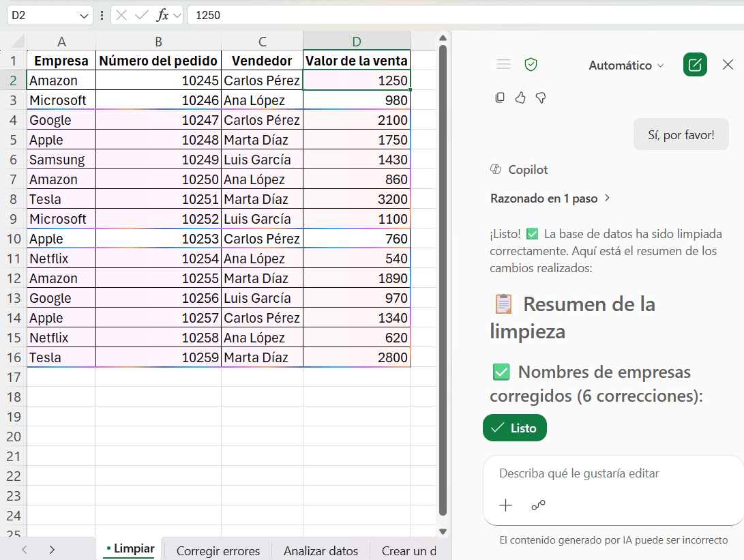This screenshot has height=560, width=744.
Task: Select cell with value 980
Action: [357, 101]
